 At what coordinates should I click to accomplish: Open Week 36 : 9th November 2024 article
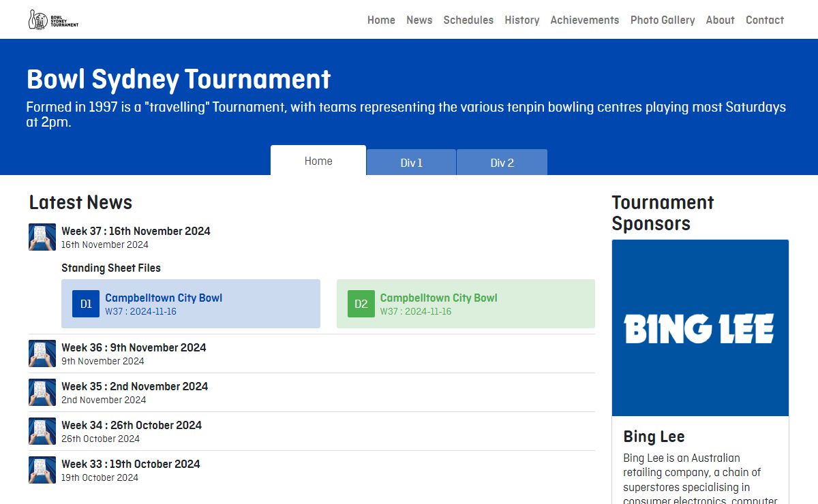click(x=134, y=347)
